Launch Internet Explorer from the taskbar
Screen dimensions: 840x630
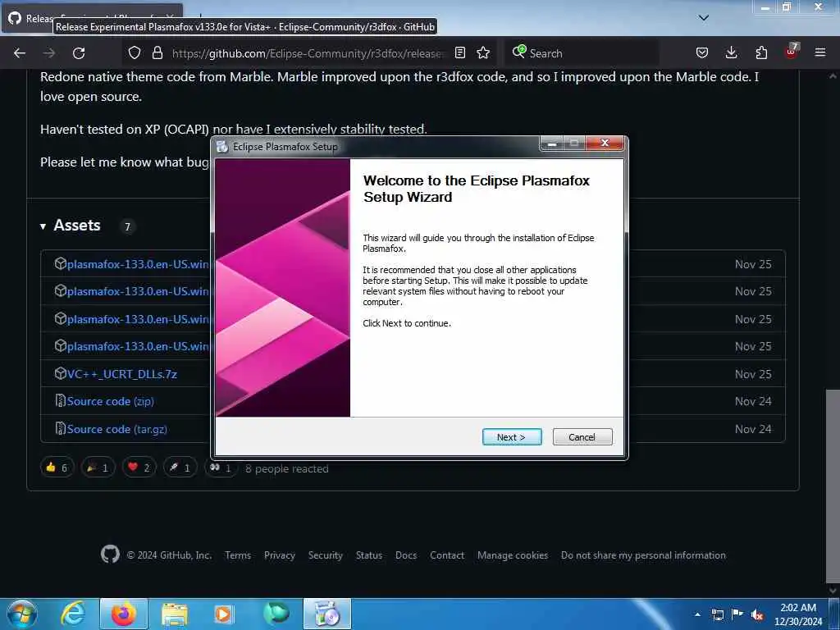73,614
